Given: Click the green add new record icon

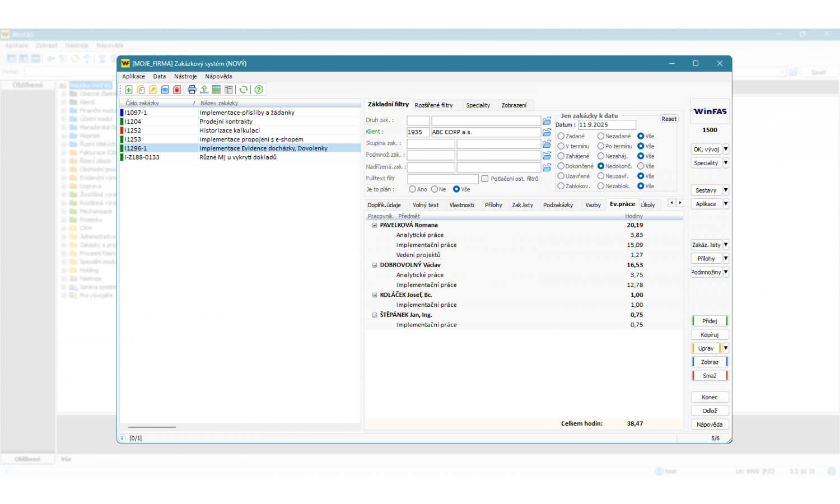Looking at the screenshot, I should (x=128, y=90).
